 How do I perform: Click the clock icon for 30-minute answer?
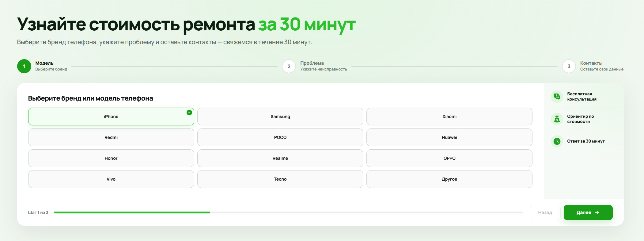pos(557,141)
